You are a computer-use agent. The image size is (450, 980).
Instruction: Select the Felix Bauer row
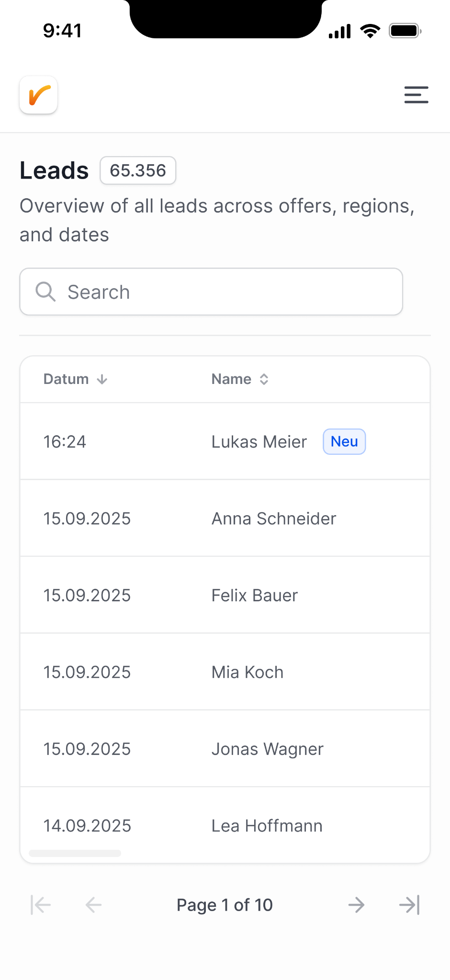[225, 595]
